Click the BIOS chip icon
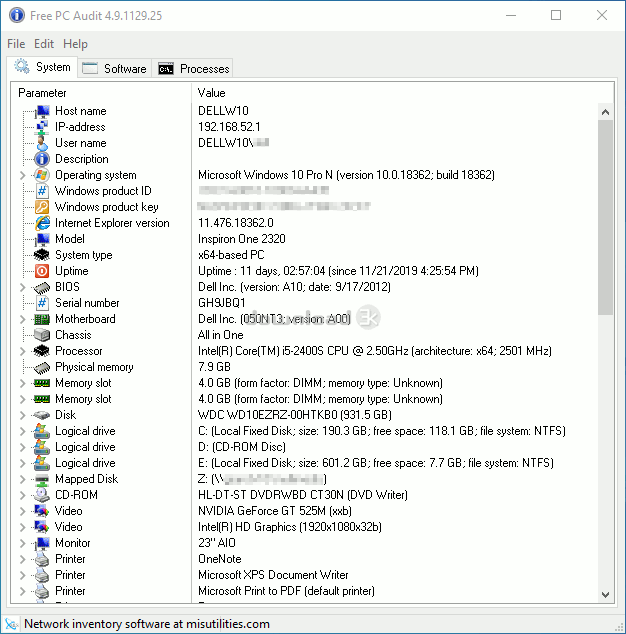The width and height of the screenshot is (626, 634). coord(42,287)
